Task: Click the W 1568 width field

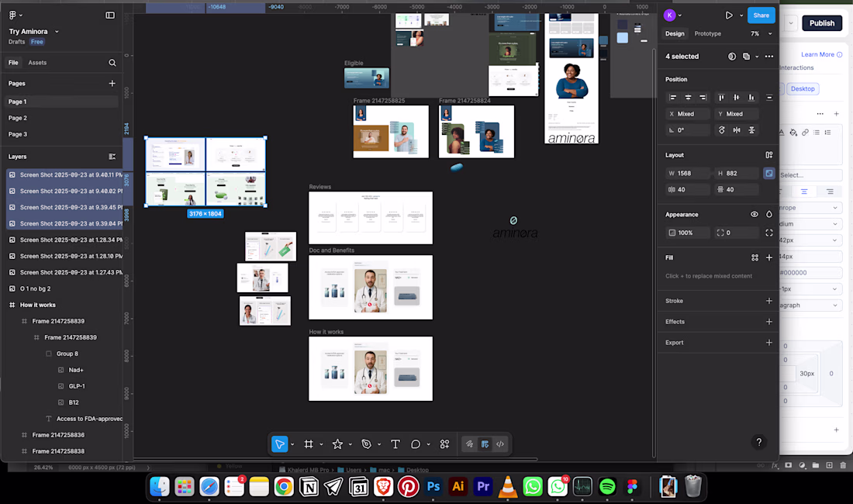Action: pos(688,173)
